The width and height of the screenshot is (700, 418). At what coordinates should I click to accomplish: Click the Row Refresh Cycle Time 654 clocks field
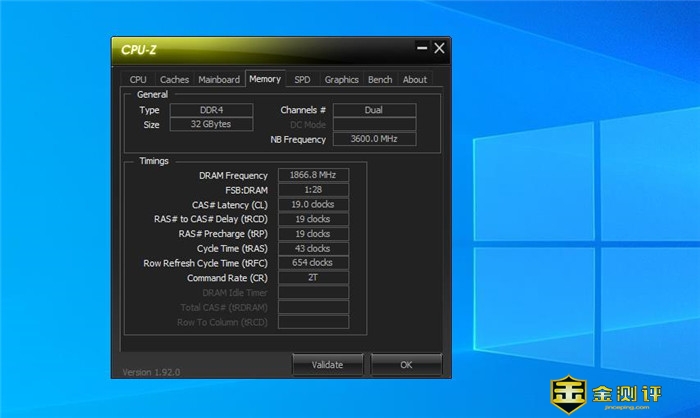313,263
